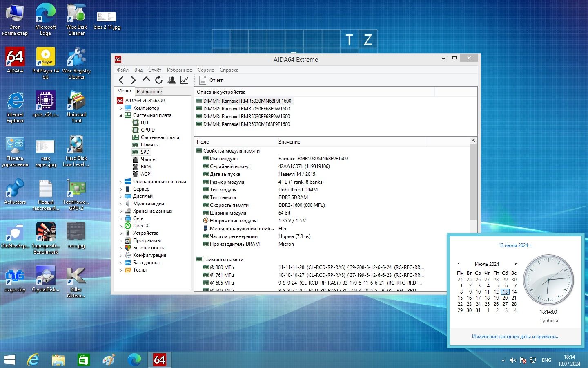Expand the Хранение данных node
This screenshot has height=368, width=588.
pos(120,211)
